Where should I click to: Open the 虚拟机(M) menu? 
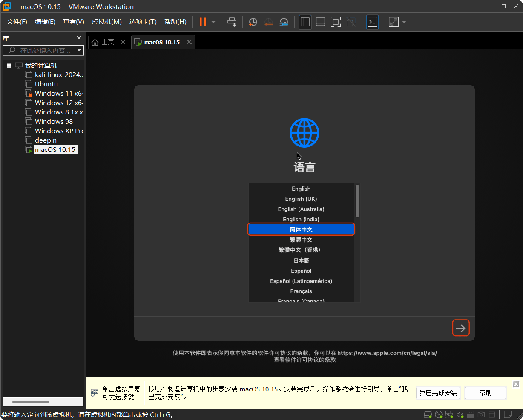click(x=106, y=21)
